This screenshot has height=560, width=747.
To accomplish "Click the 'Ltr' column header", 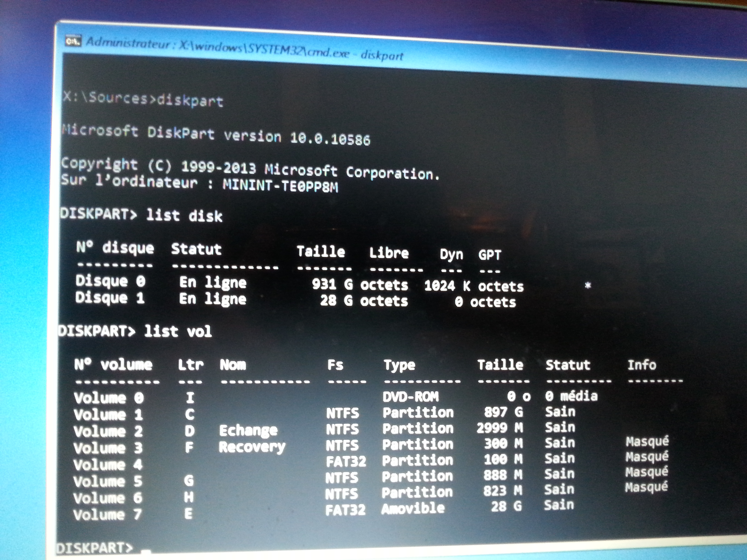I will (191, 365).
